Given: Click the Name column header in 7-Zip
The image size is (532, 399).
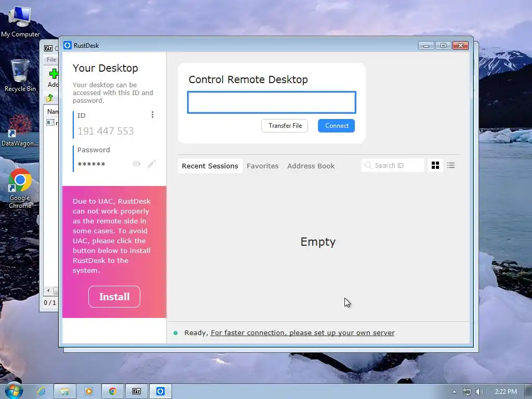Looking at the screenshot, I should point(52,111).
